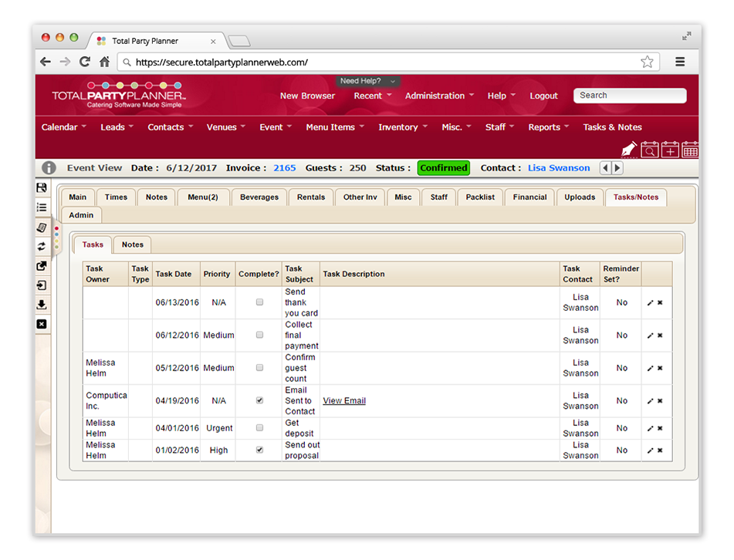Go to previous event with left arrow
This screenshot has width=734, height=560.
606,168
